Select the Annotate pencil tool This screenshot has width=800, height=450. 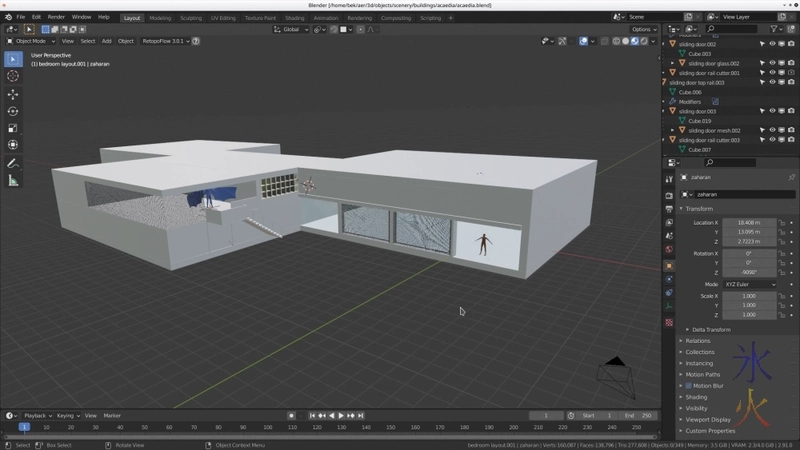13,163
